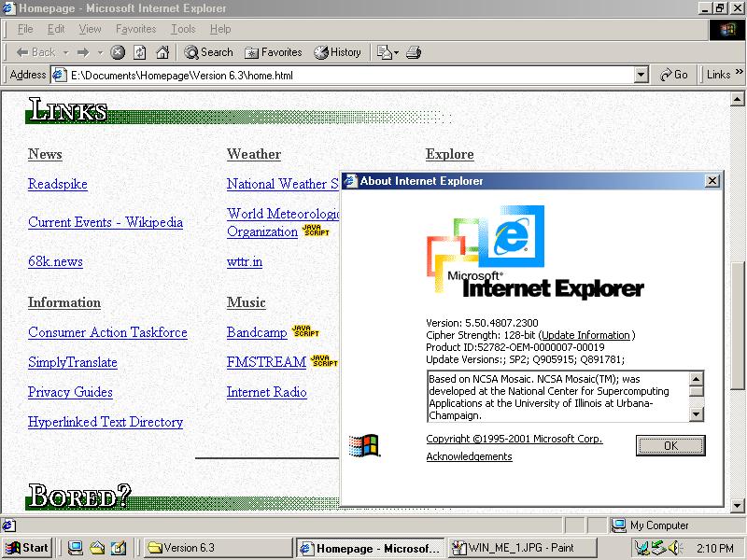
Task: Refresh the page using the Refresh icon
Action: (139, 52)
